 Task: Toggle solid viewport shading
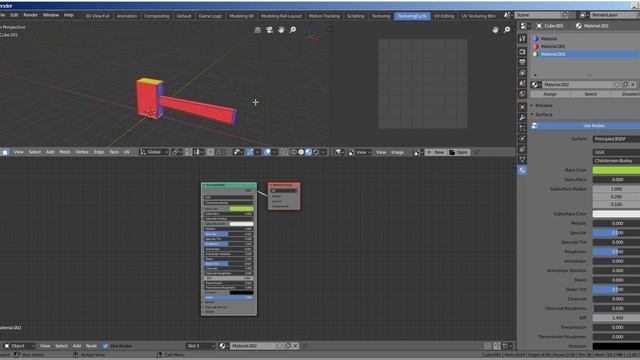[x=301, y=152]
